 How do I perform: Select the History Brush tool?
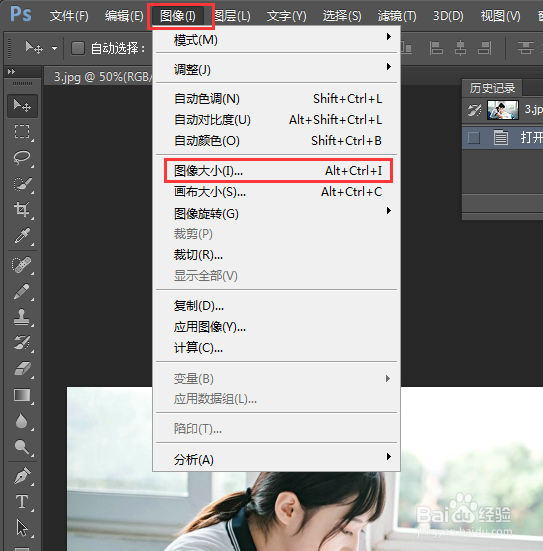(22, 343)
